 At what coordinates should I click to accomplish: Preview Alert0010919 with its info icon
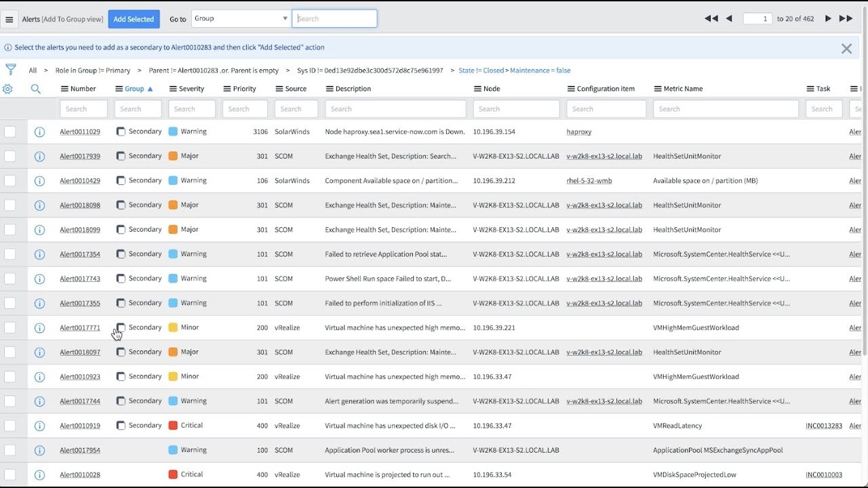coord(39,426)
